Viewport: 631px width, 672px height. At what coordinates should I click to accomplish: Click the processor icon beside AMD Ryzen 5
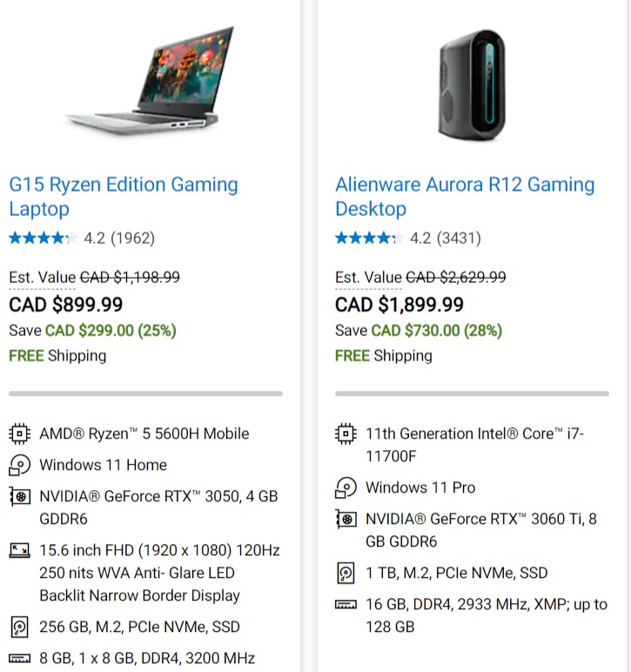pyautogui.click(x=19, y=433)
